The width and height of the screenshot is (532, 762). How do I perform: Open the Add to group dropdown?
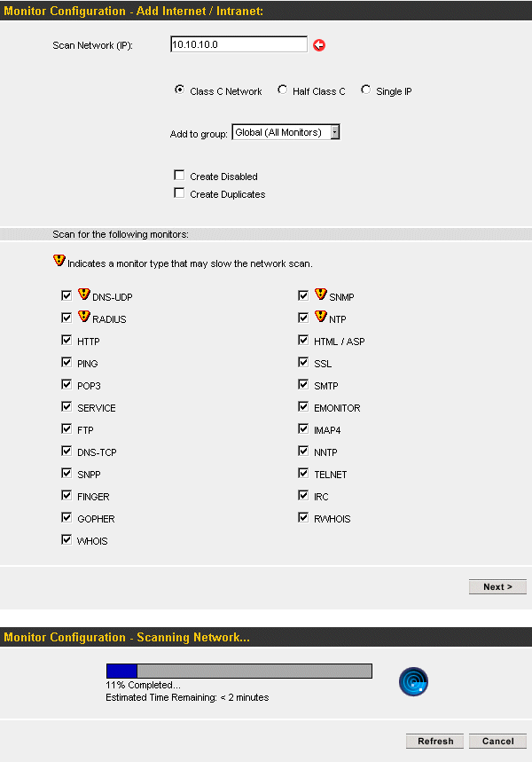(x=286, y=132)
